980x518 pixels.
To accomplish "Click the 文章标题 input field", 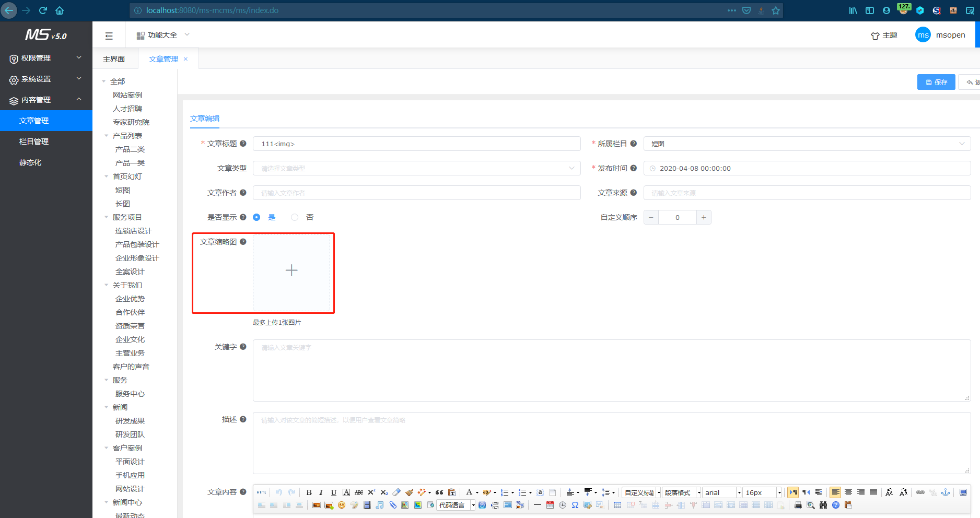I will 417,144.
